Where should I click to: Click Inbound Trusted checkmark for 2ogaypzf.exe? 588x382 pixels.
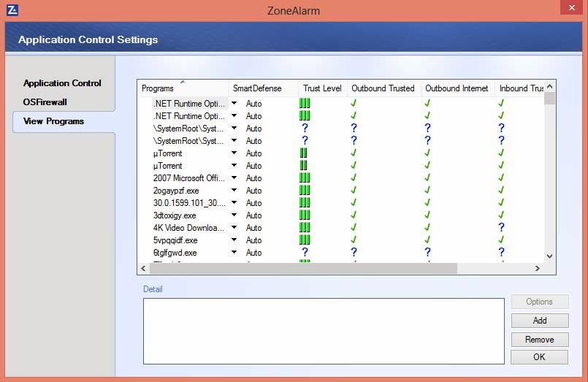tap(501, 190)
